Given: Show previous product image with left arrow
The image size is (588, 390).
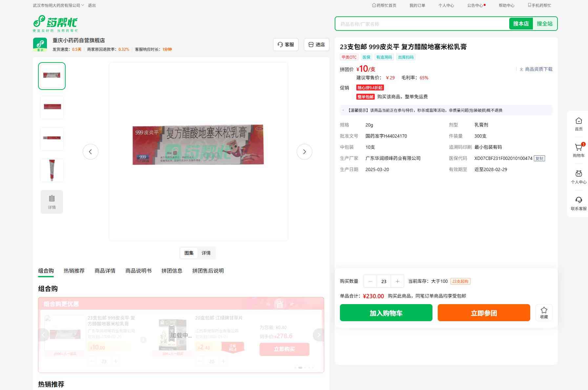Looking at the screenshot, I should (91, 152).
